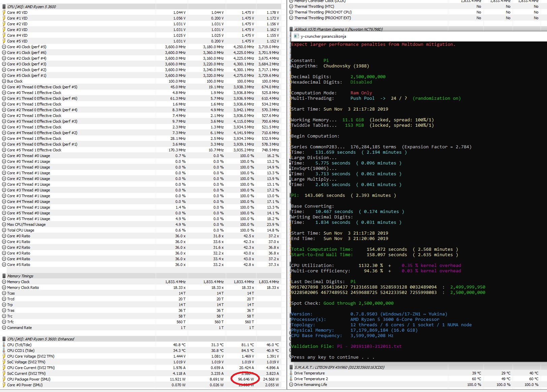Click the icon beside Thermal Throttling (HTC)
The image size is (547, 392).
pyautogui.click(x=291, y=6)
